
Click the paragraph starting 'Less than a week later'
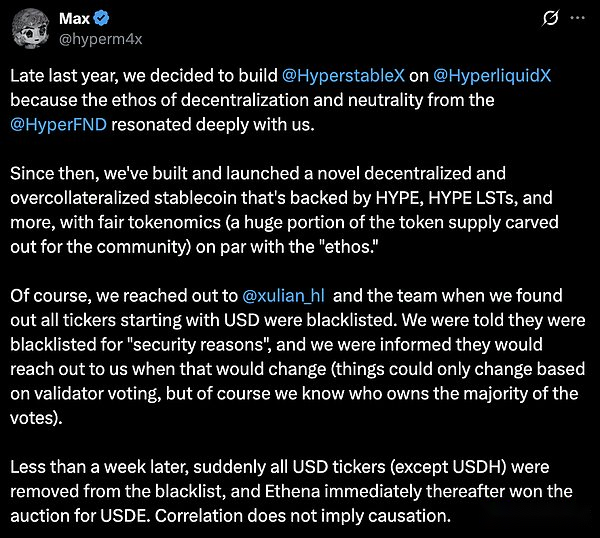291,491
